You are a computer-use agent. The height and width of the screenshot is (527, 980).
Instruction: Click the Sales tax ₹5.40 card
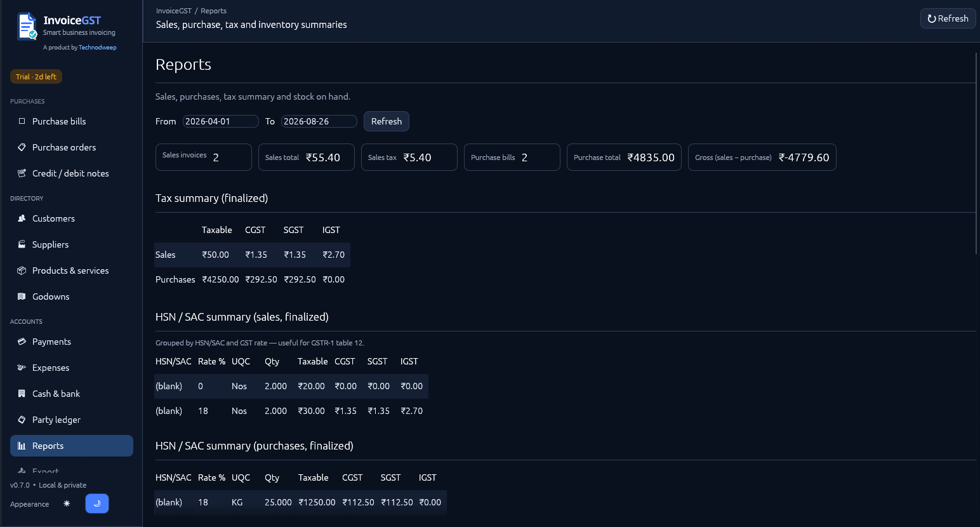409,157
